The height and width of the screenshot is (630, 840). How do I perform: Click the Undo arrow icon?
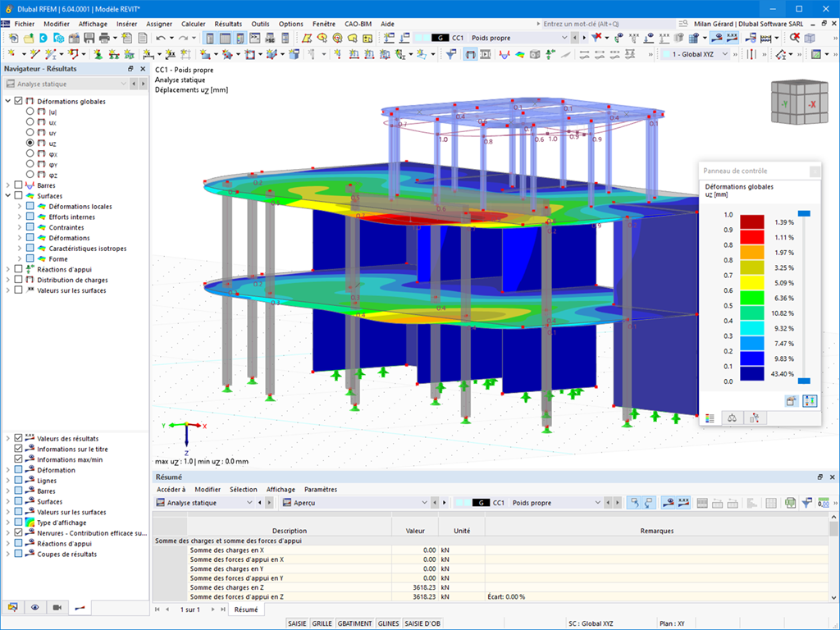[158, 39]
